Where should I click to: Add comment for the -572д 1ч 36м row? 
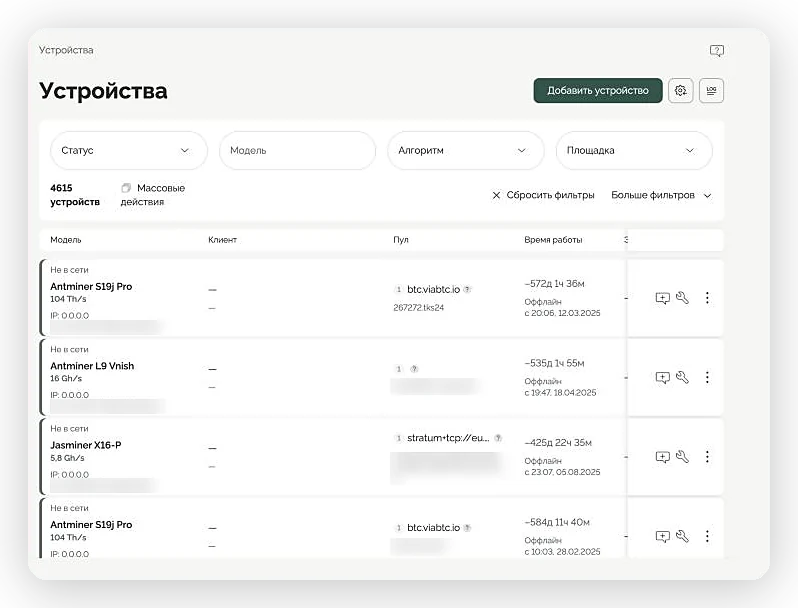(662, 298)
